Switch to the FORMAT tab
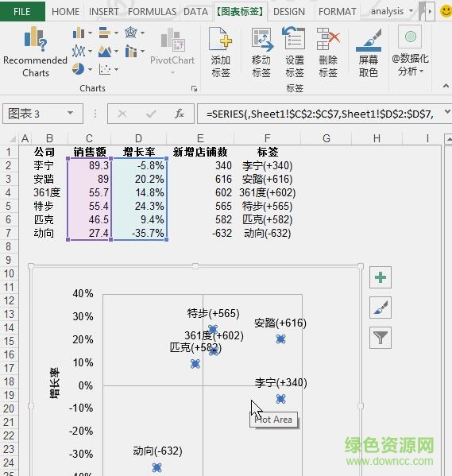This screenshot has width=452, height=476. pos(338,12)
